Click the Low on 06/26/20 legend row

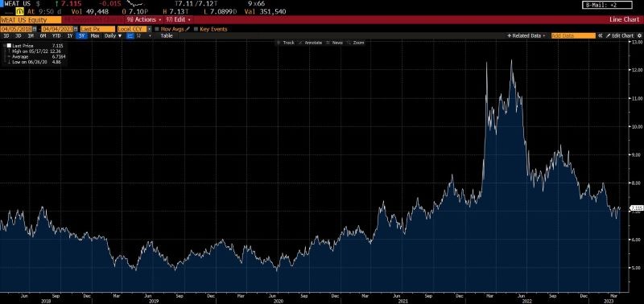35,61
